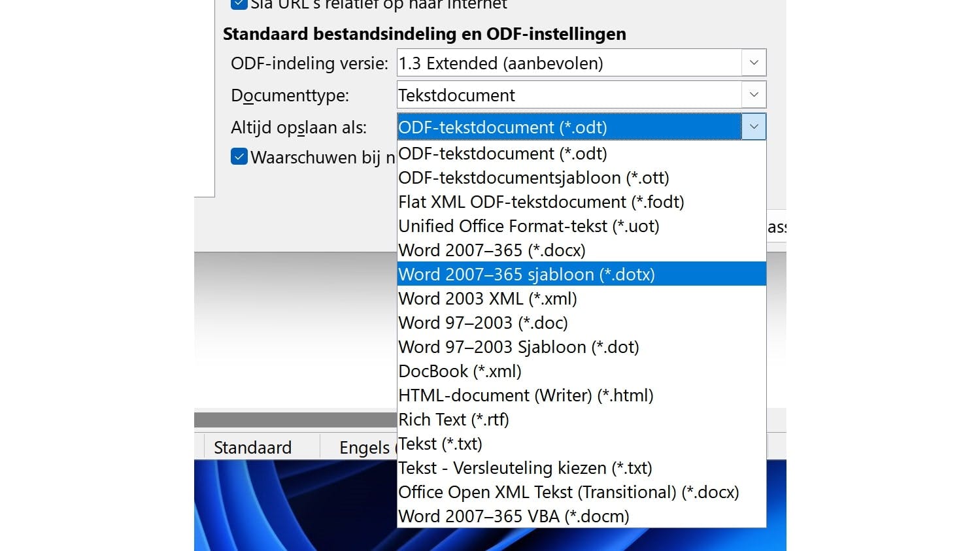Pick Unified Office Format-tekst (*.uot)
The image size is (980, 551).
[x=528, y=226]
